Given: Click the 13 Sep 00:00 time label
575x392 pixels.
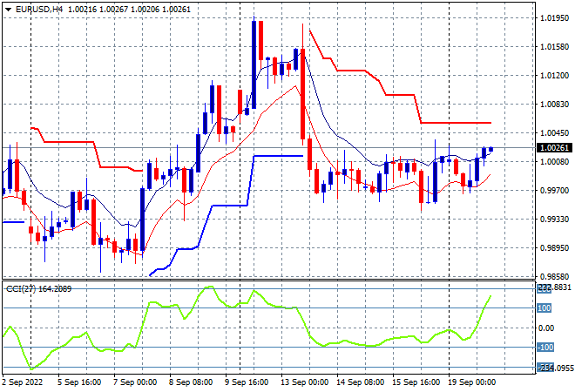Looking at the screenshot, I should pos(304,382).
